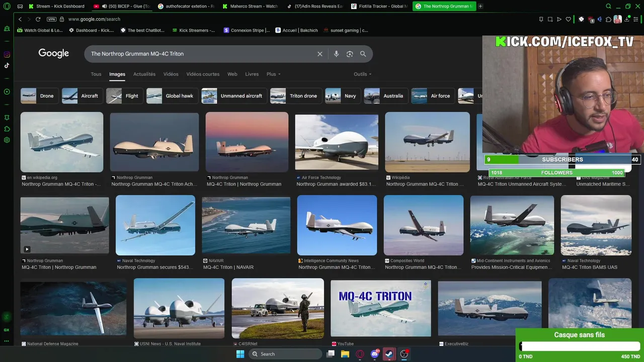Bookmark page with the heart icon
This screenshot has height=362, width=644.
point(568,19)
